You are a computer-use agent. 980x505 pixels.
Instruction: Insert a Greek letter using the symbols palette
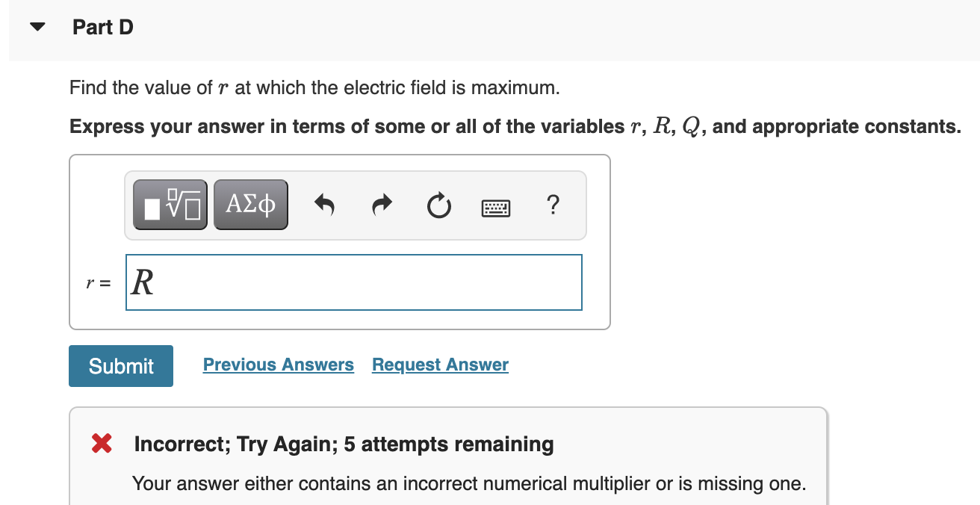coord(250,204)
